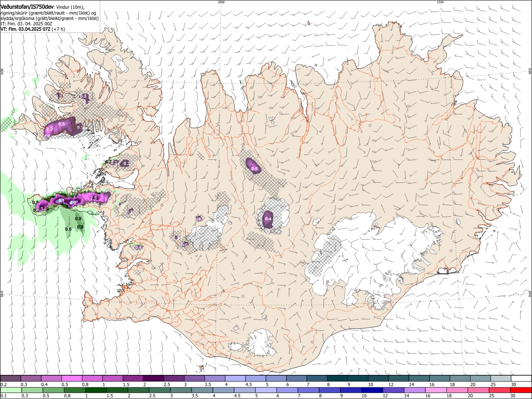The height and width of the screenshot is (399, 532).
Task: Pick upper legend swatch between 0.3 and 0.4
Action: (31, 379)
